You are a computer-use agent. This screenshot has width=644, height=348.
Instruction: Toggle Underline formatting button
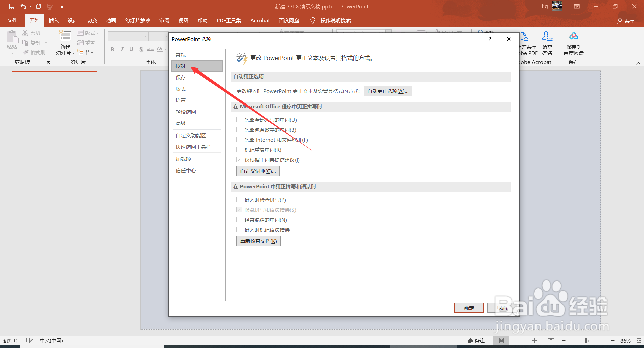pyautogui.click(x=131, y=49)
